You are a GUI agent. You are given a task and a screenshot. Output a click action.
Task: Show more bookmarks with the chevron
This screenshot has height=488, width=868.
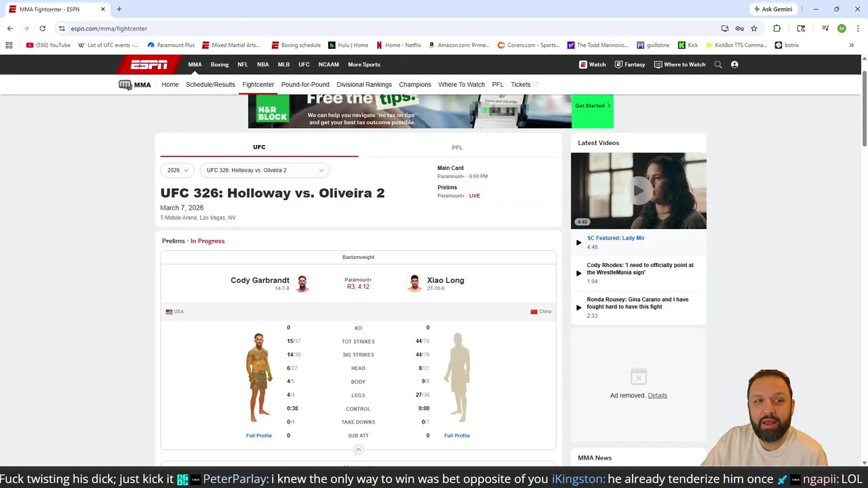click(851, 45)
